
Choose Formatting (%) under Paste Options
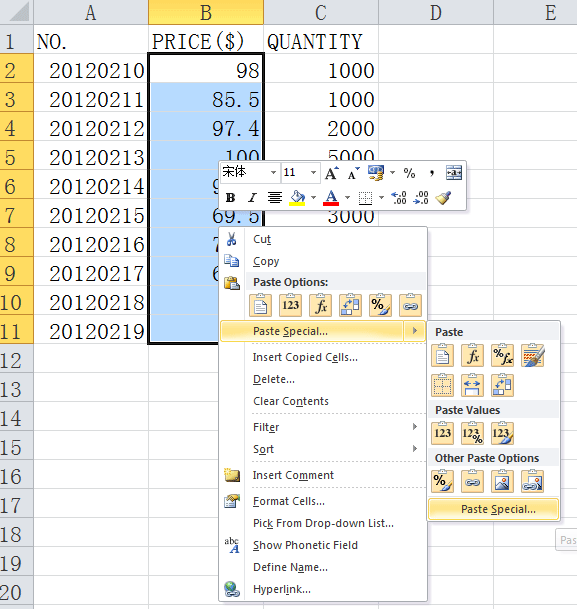coord(380,306)
